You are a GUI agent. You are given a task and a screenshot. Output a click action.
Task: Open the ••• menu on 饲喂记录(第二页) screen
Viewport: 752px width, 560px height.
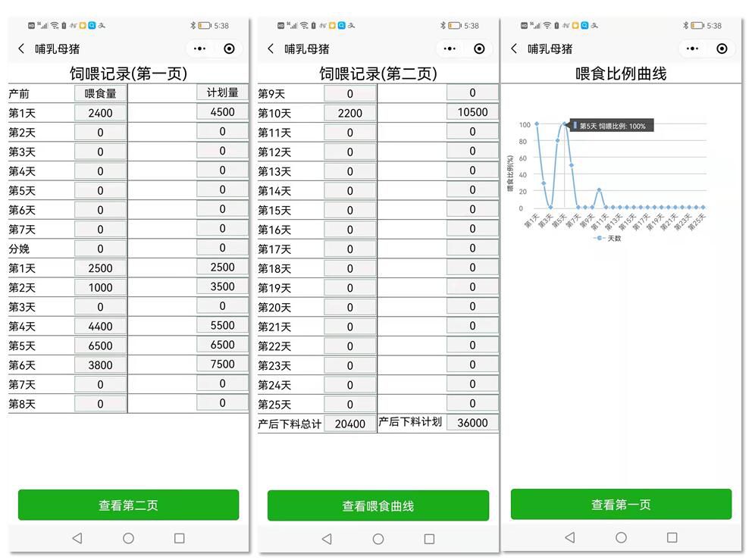click(x=450, y=49)
